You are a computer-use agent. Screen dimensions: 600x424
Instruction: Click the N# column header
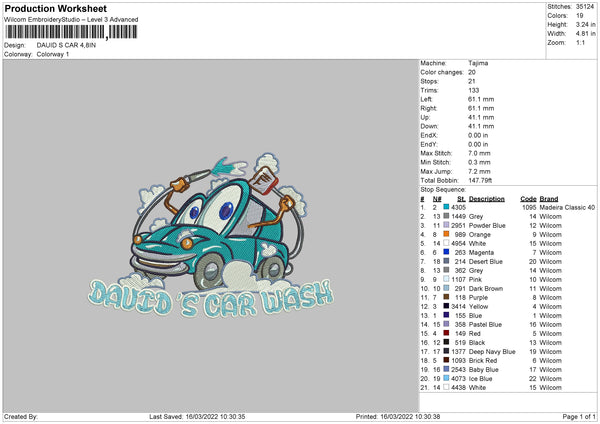click(437, 199)
